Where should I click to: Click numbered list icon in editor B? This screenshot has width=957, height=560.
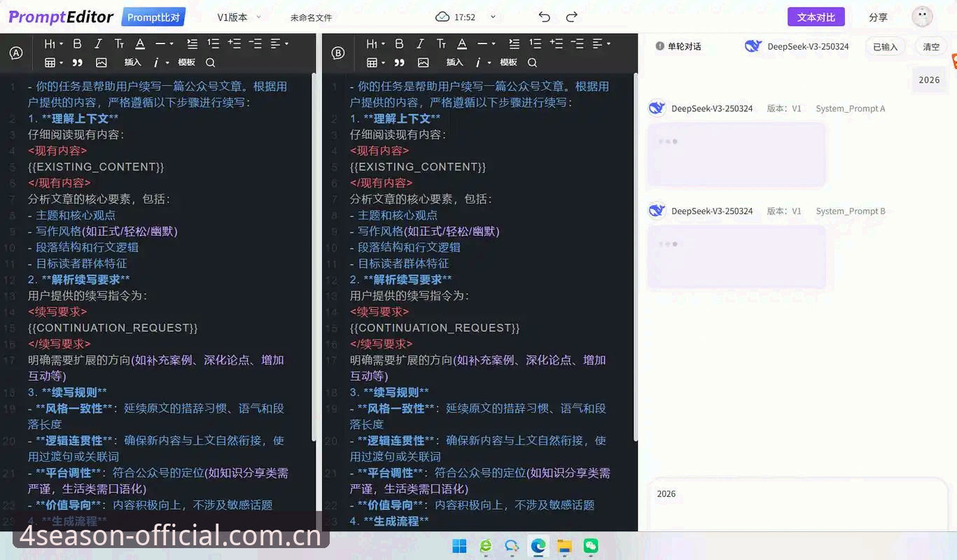(536, 43)
